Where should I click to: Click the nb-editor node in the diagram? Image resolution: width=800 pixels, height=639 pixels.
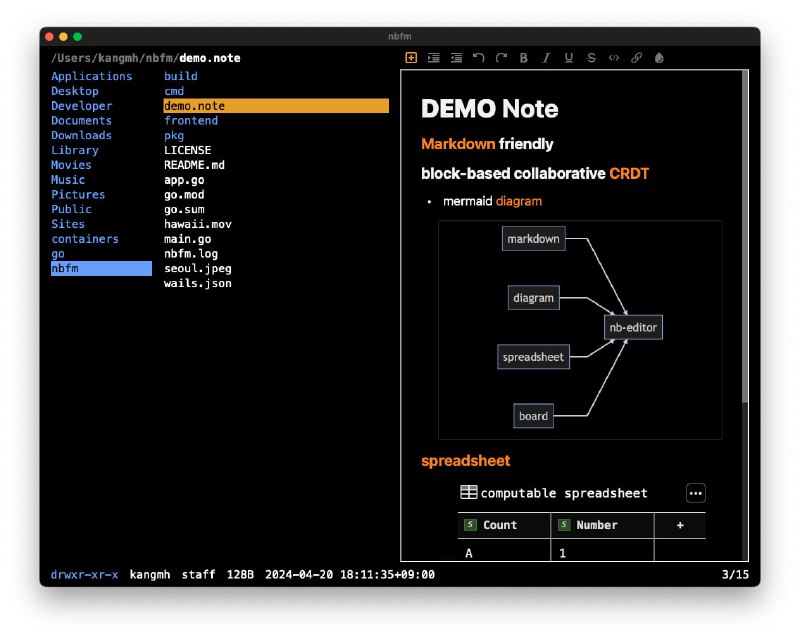click(x=633, y=327)
